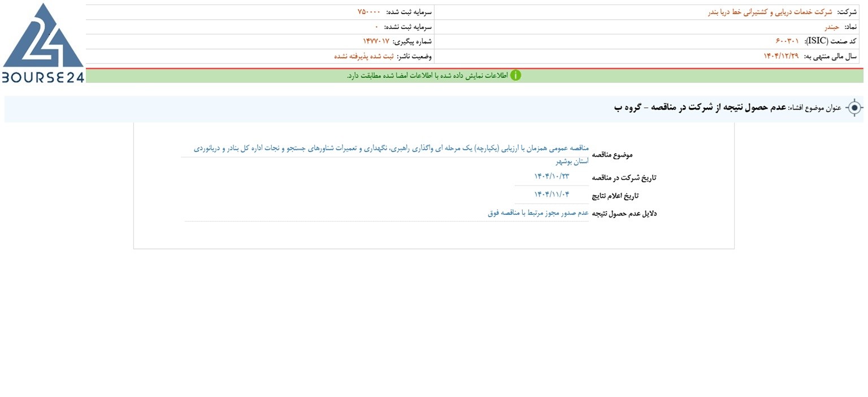Click the Bourse24 logo
The height and width of the screenshot is (397, 868).
pos(43,43)
